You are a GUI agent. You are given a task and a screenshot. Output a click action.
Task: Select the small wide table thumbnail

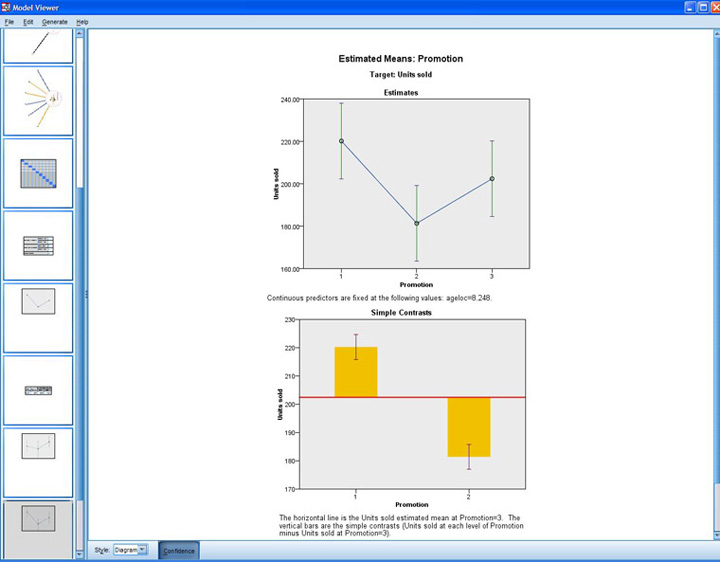(x=38, y=390)
